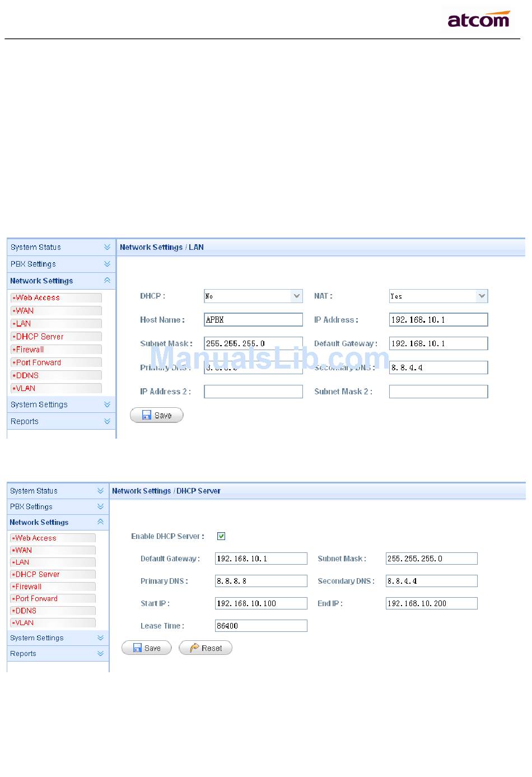Open VLAN in the lower sidebar menu
This screenshot has height=777, width=532.
pyautogui.click(x=53, y=622)
